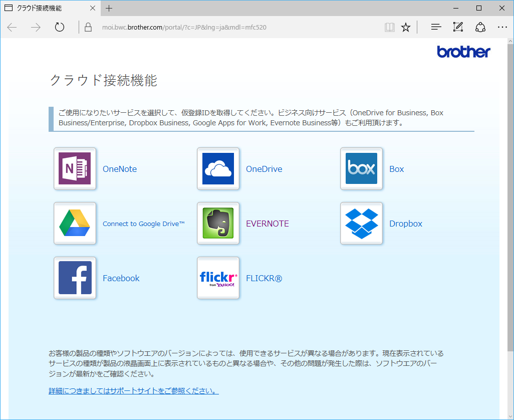The image size is (514, 420).
Task: Click the Facebook text link
Action: (121, 278)
